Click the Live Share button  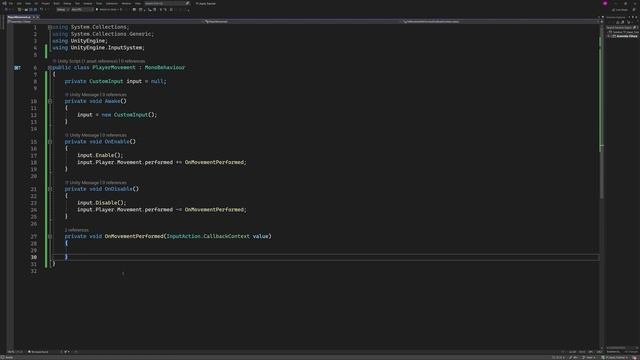coord(621,10)
